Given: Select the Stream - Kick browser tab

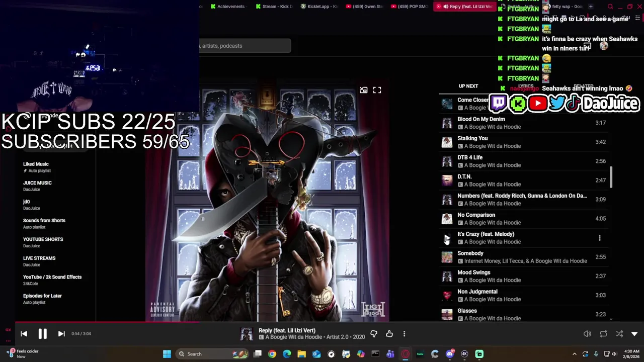Looking at the screenshot, I should 274,7.
